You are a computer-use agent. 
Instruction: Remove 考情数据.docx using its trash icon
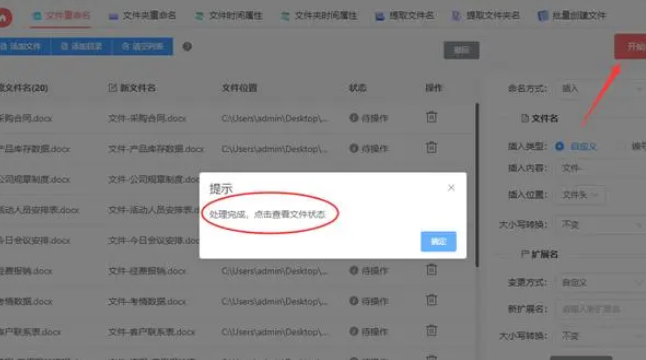[431, 300]
